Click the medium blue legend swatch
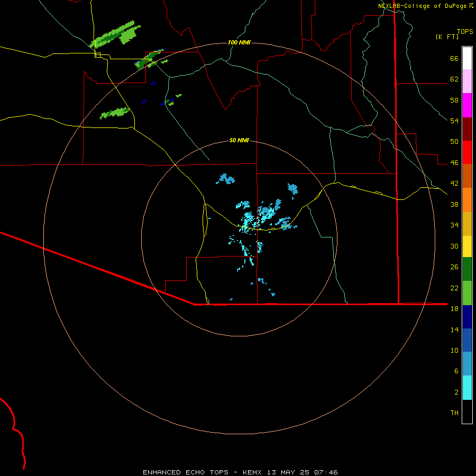This screenshot has height=476, width=476. [x=467, y=340]
